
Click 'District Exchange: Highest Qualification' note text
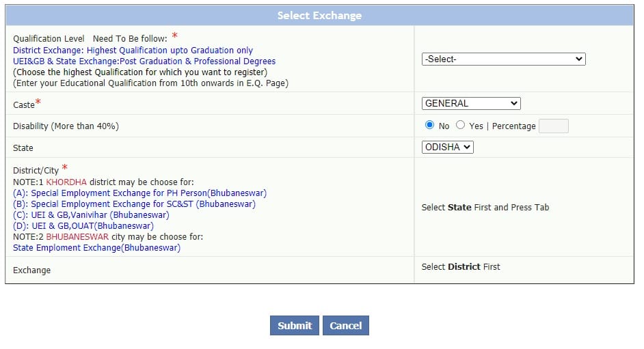click(x=133, y=51)
